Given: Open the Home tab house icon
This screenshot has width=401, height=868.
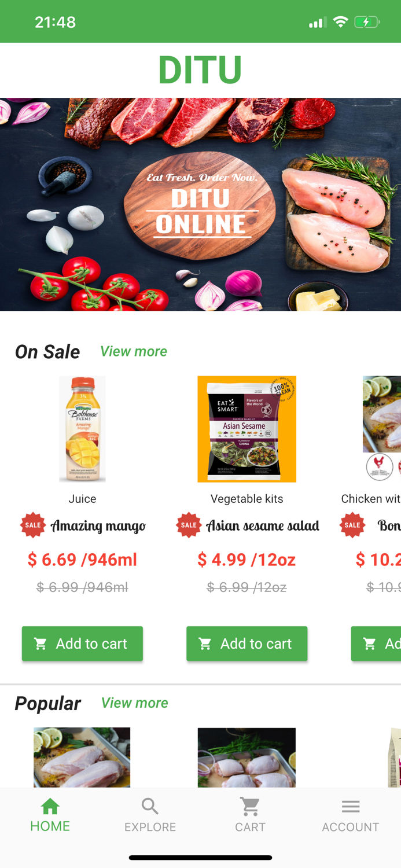Looking at the screenshot, I should pos(50,806).
